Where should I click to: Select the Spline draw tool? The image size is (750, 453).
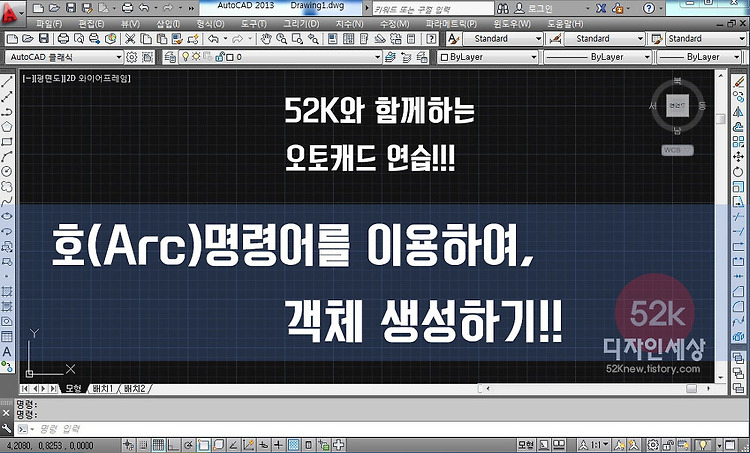7,201
